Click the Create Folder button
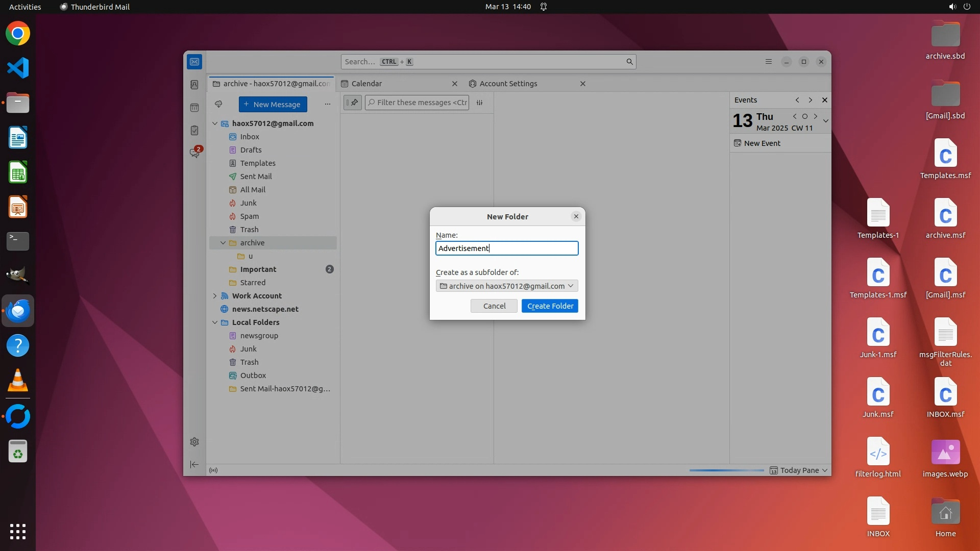 [550, 306]
